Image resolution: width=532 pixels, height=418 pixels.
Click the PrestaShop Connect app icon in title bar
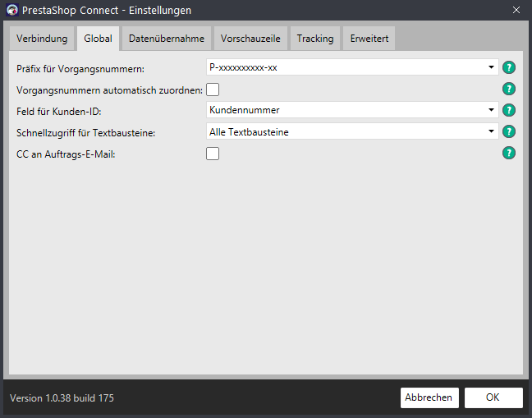(x=12, y=10)
